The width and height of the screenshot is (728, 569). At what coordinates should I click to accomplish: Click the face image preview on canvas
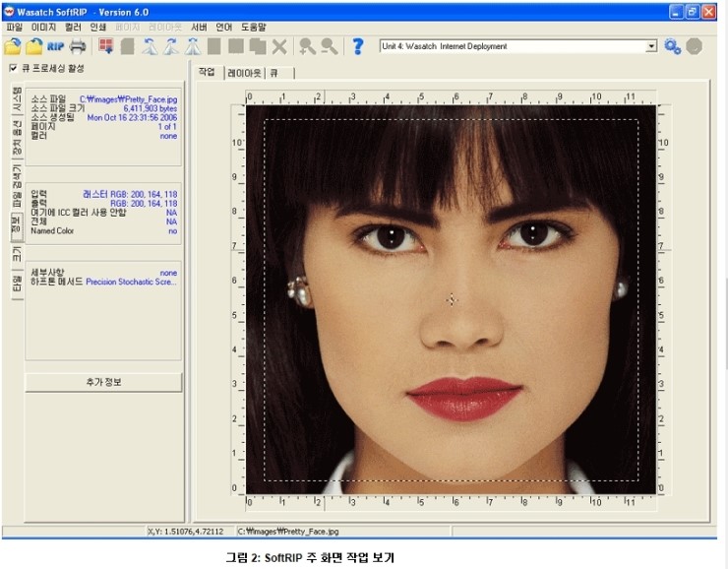[453, 295]
